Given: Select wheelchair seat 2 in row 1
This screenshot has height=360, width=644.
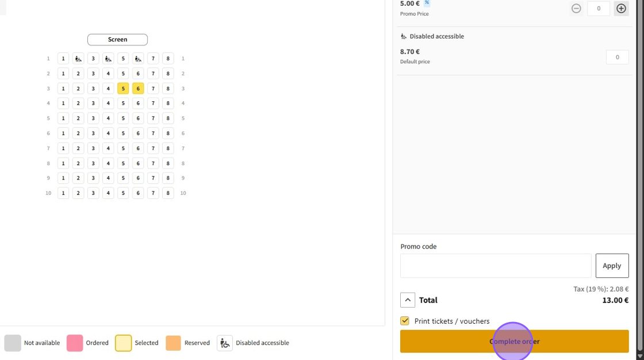Looking at the screenshot, I should pyautogui.click(x=78, y=59).
